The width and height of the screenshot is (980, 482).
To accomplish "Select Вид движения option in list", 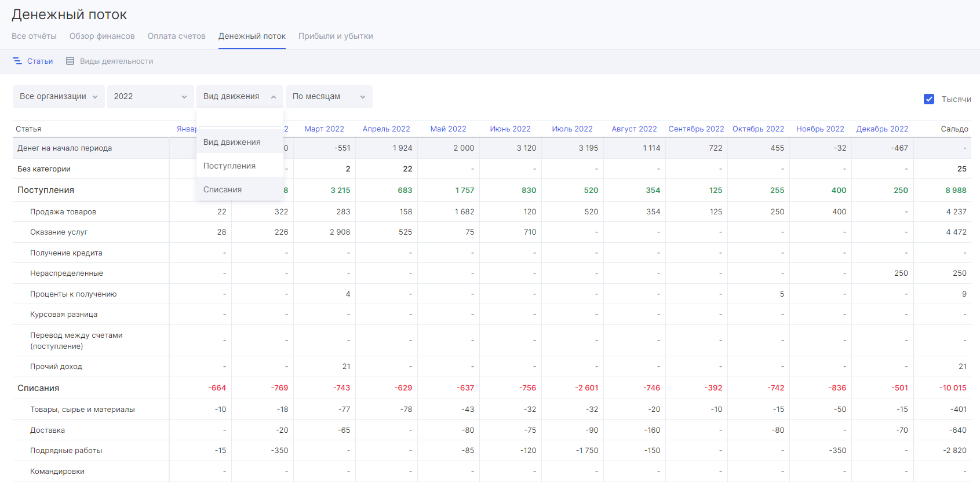I will 239,142.
